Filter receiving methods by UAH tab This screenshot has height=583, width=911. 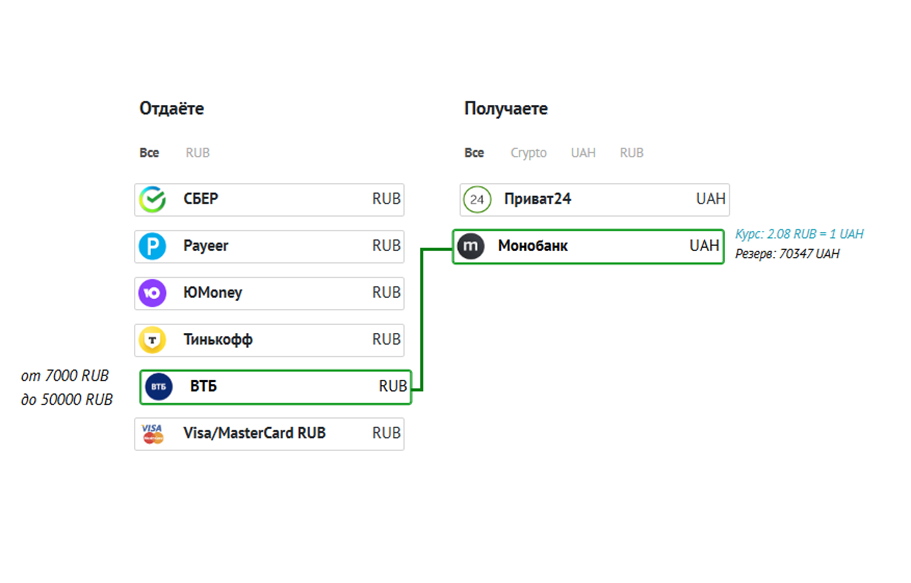coord(583,153)
